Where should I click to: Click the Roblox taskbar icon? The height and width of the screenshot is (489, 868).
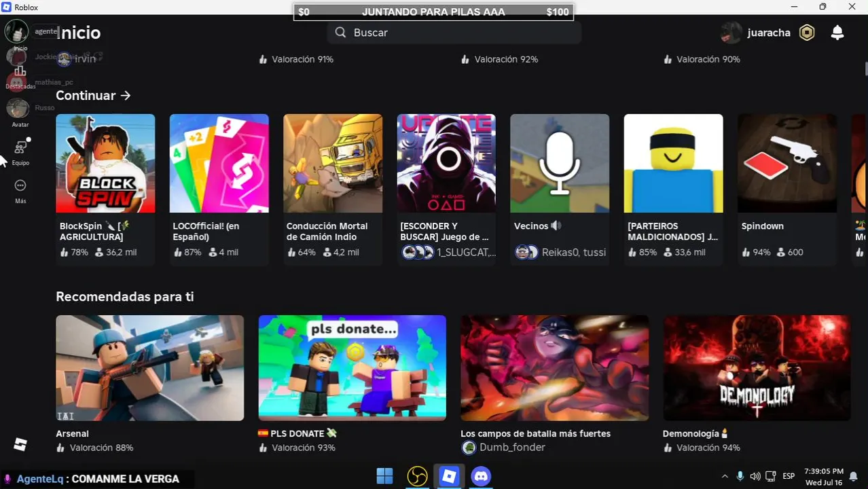click(449, 476)
